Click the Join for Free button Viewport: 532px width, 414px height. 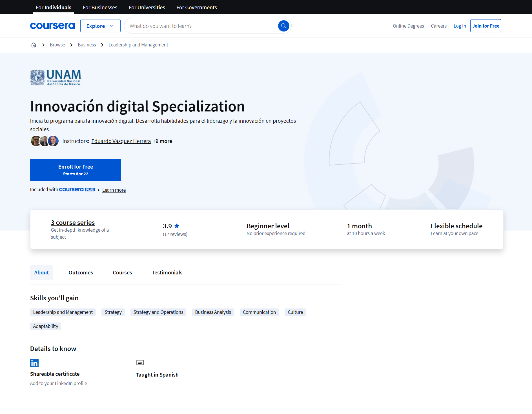click(486, 26)
